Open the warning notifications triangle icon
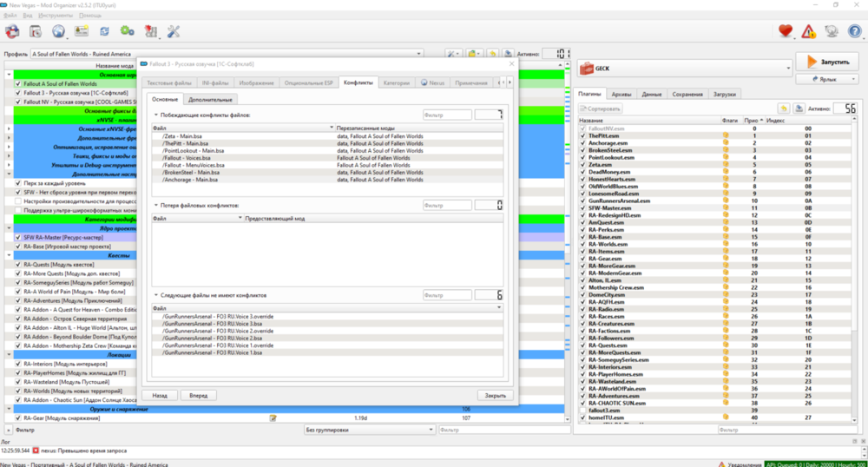 tap(808, 31)
